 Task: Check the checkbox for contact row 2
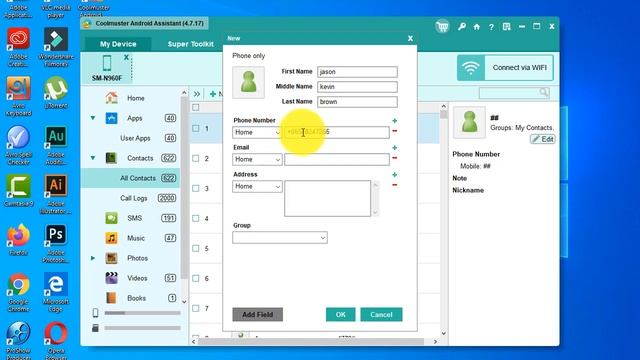(196, 158)
